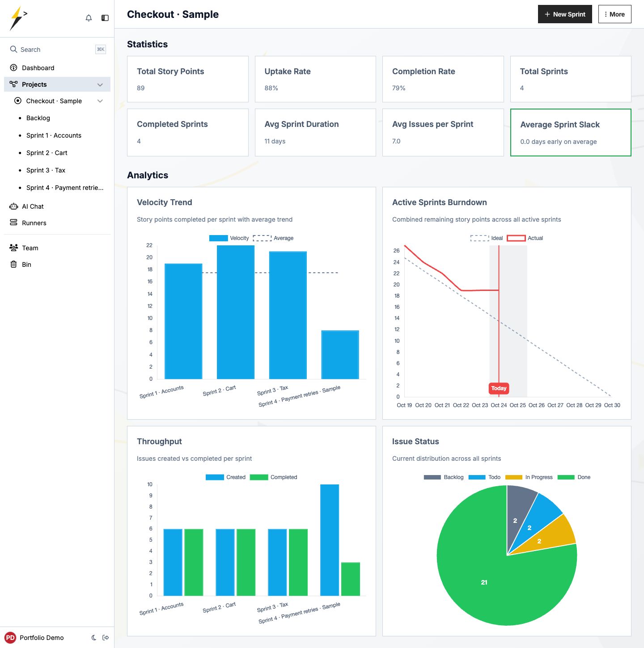Click the Backlog legend swatch in Issue Status
644x648 pixels.
pyautogui.click(x=432, y=477)
